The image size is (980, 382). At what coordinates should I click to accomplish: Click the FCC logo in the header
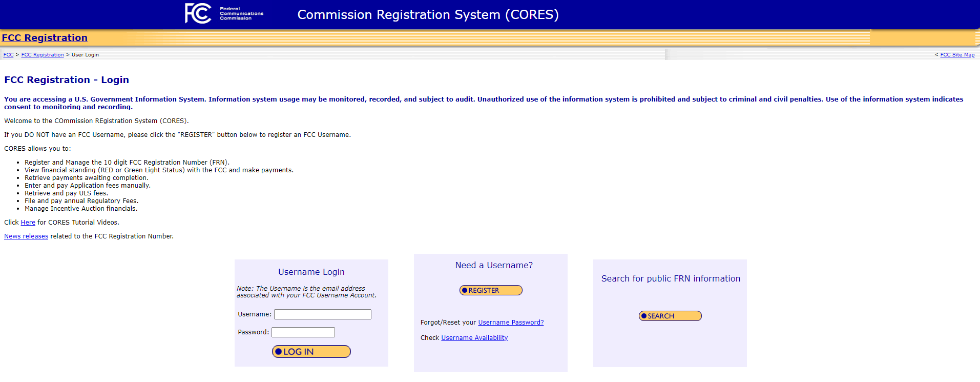click(224, 14)
